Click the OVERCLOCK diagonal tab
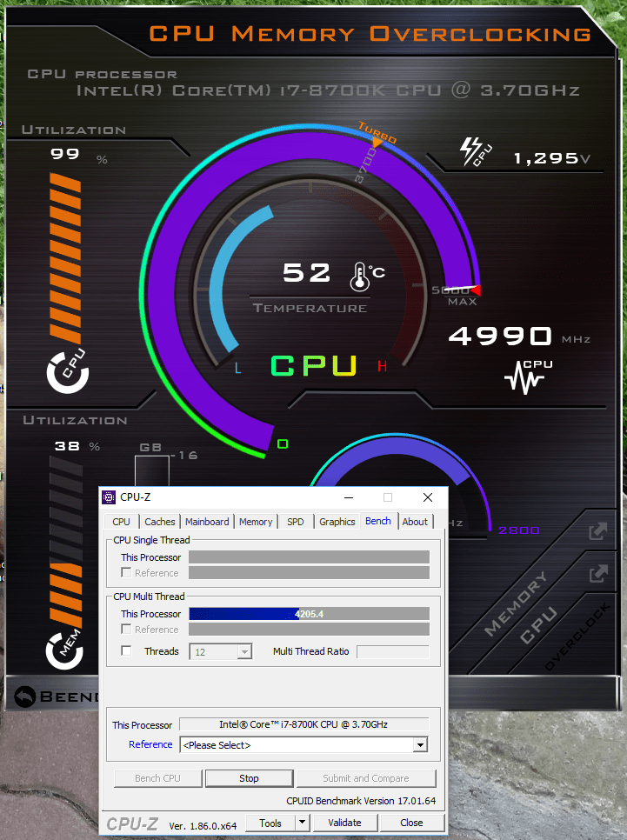This screenshot has width=627, height=840. pyautogui.click(x=577, y=637)
